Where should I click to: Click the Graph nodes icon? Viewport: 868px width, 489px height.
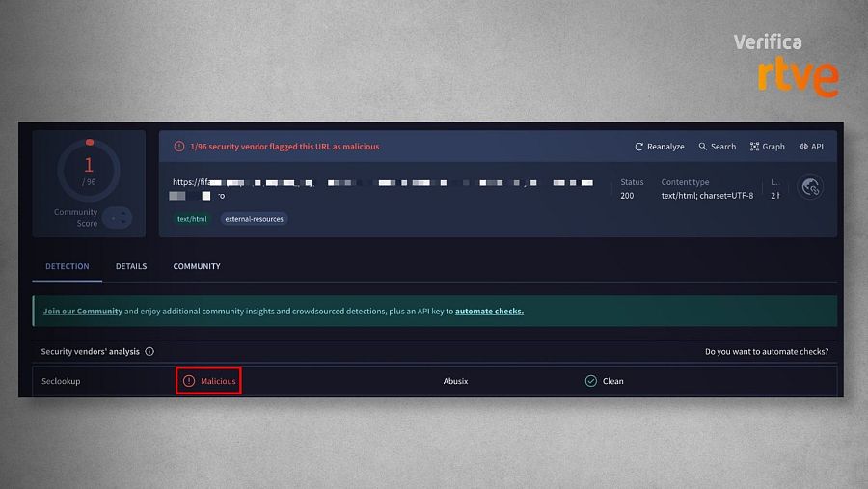754,147
